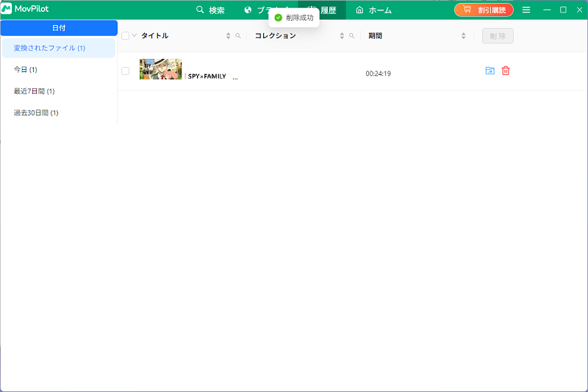The width and height of the screenshot is (588, 392).
Task: Select the 過去30日間 (1) filter
Action: pos(59,113)
